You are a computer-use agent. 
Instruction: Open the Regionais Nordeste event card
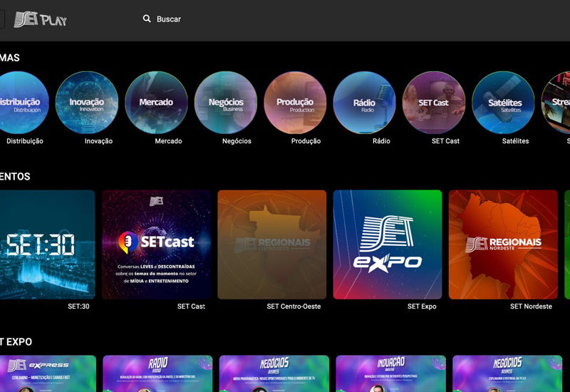pyautogui.click(x=503, y=244)
